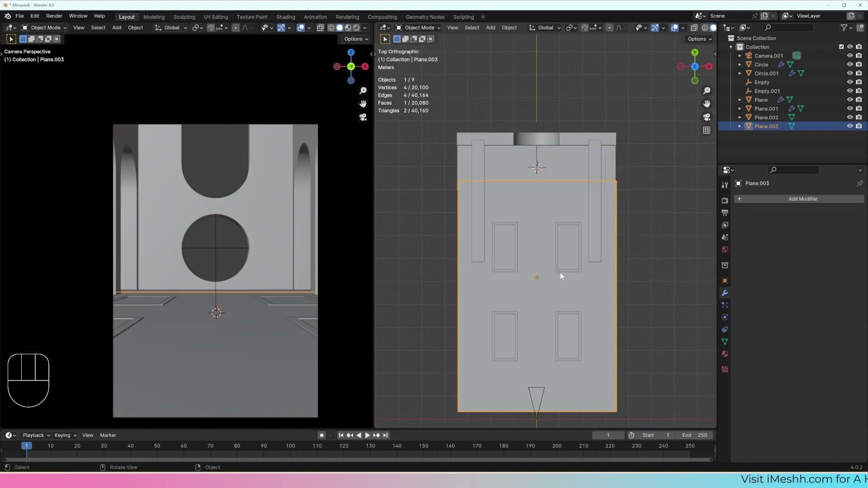Pin the Plane.003 properties panel
868x488 pixels.
coord(859,183)
